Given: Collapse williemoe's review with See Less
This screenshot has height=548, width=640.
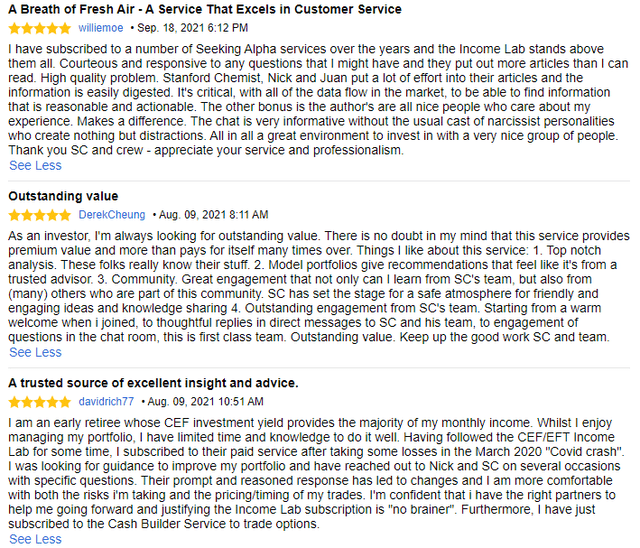Looking at the screenshot, I should coord(35,165).
